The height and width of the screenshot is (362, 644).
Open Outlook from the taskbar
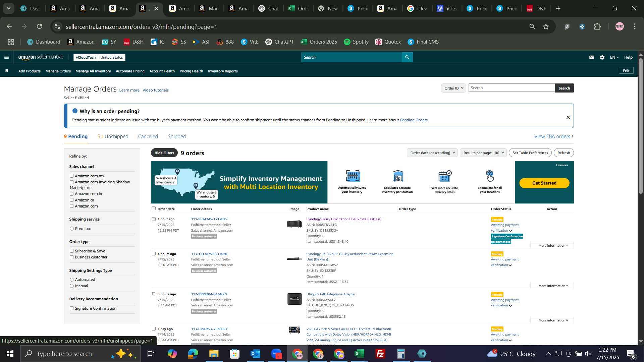coord(255,354)
